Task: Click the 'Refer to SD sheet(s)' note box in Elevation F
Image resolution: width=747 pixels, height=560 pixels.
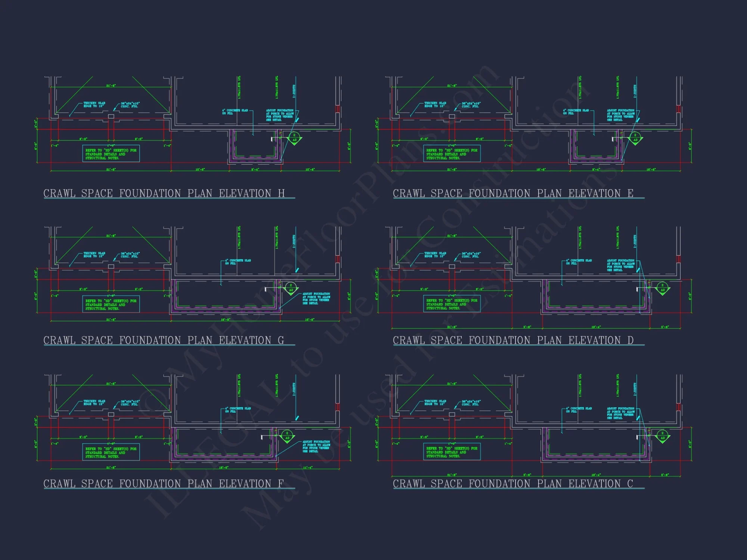Action: (x=111, y=452)
